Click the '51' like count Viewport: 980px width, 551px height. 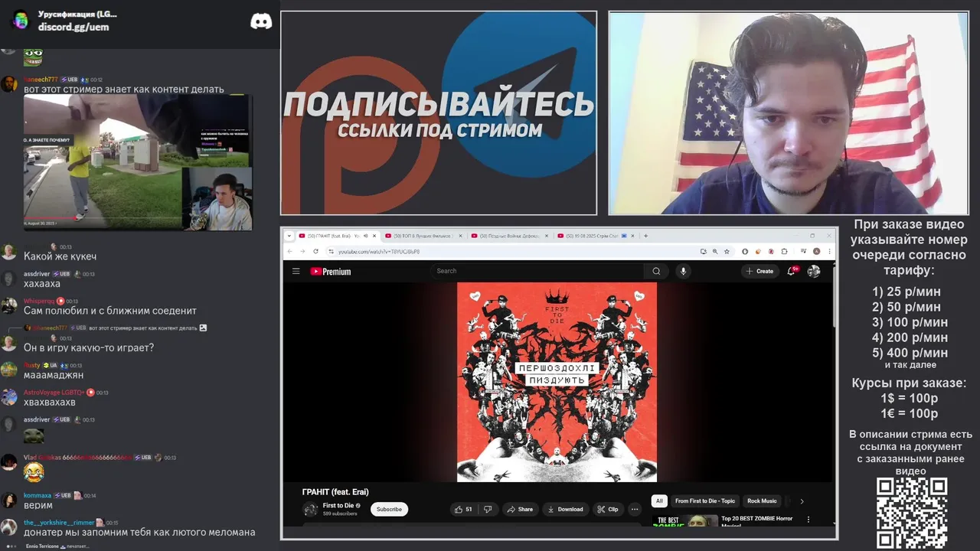point(469,509)
